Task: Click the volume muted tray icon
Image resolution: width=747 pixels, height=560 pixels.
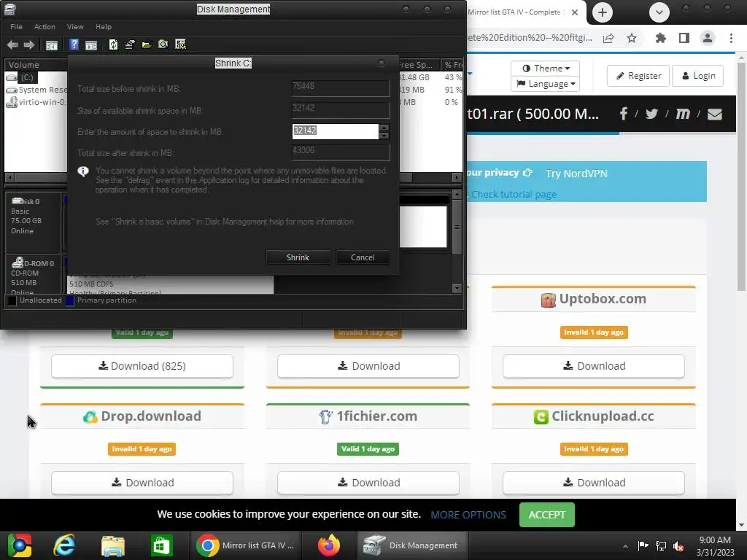Action: click(679, 545)
